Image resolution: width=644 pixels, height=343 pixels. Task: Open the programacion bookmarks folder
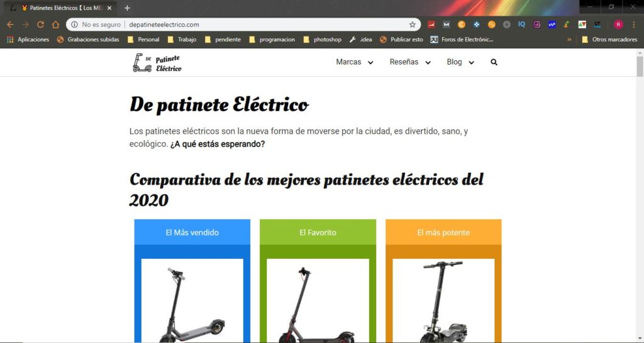[x=272, y=40]
